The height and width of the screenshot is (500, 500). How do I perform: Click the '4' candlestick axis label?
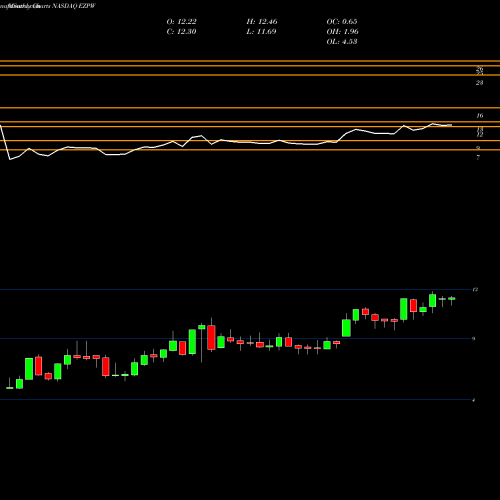coord(474,400)
